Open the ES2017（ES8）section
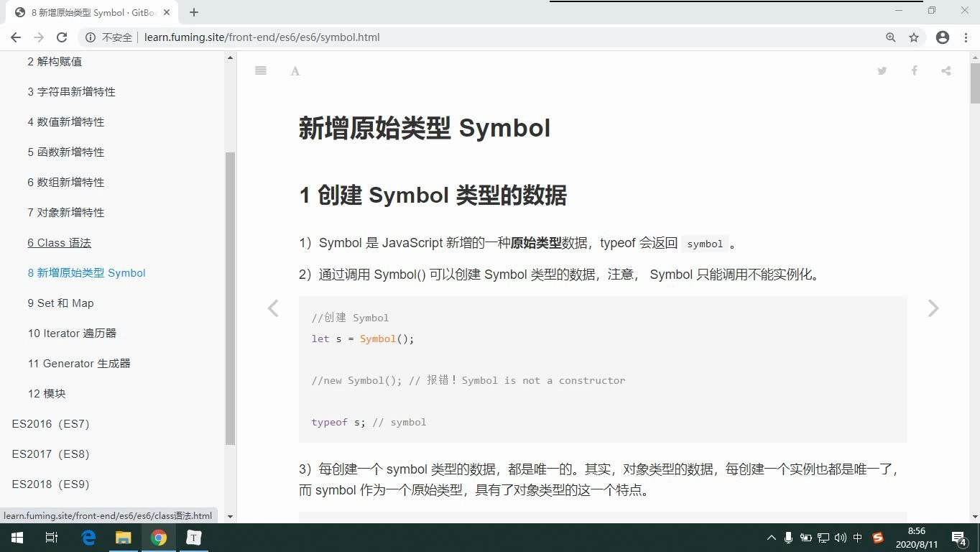 (51, 454)
